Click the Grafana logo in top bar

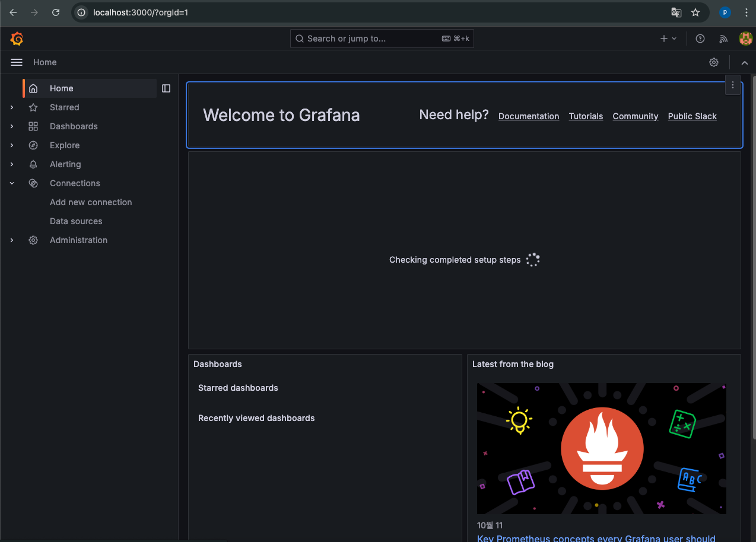[x=17, y=39]
